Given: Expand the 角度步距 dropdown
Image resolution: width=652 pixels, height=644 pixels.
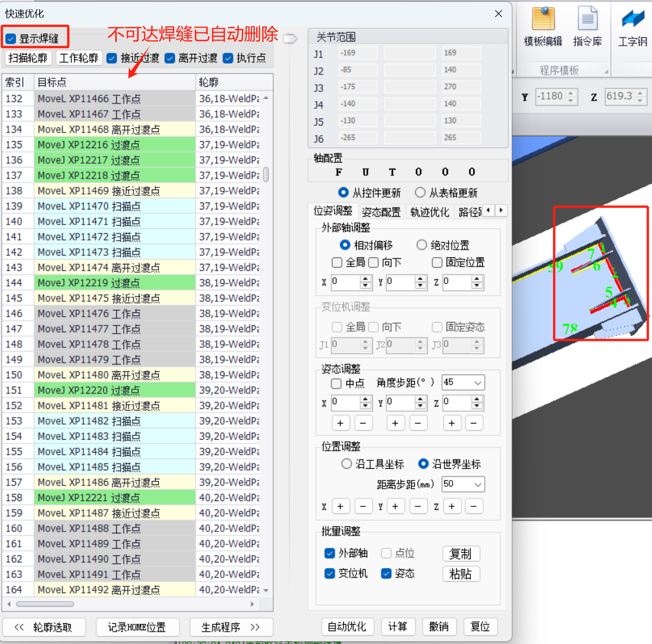Looking at the screenshot, I should click(x=478, y=382).
